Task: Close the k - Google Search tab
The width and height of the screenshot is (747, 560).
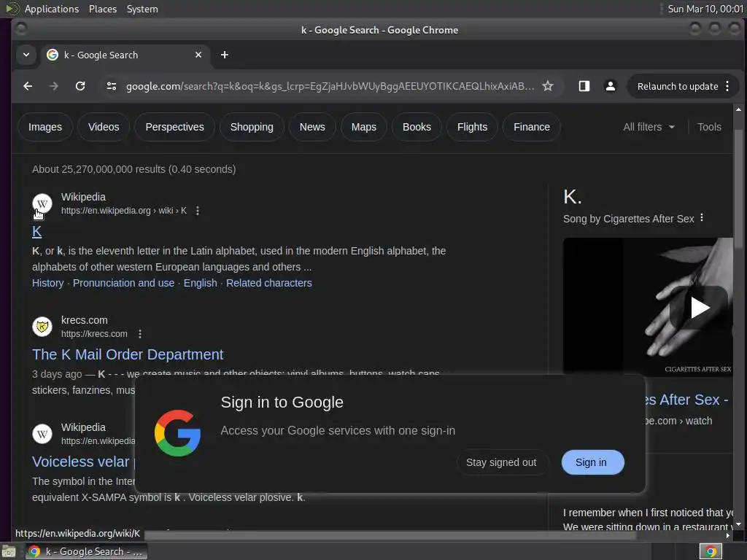Action: pos(198,55)
